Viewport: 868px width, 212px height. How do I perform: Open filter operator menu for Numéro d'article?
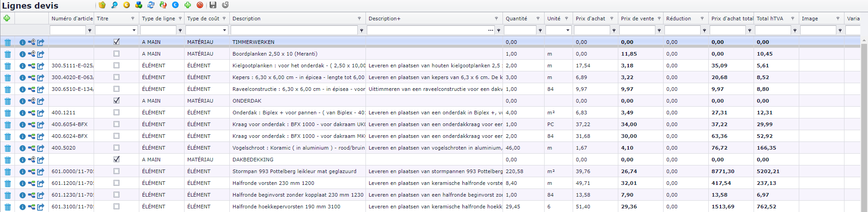[x=90, y=31]
